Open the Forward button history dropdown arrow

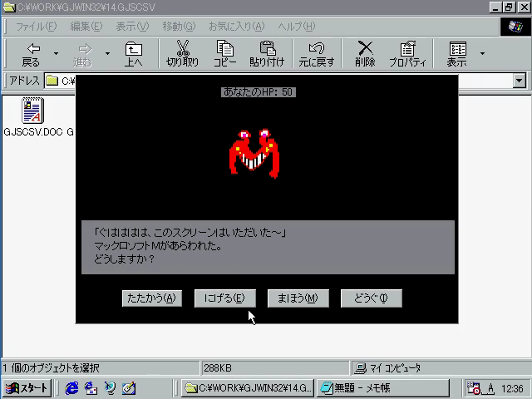(107, 53)
